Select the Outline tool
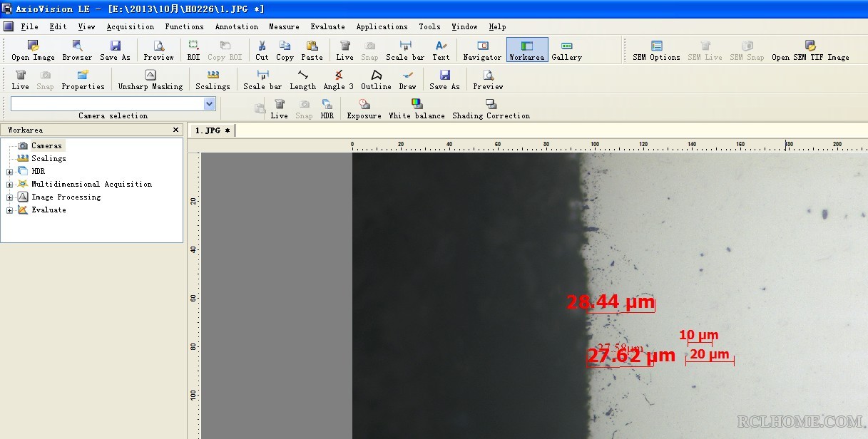 [376, 79]
